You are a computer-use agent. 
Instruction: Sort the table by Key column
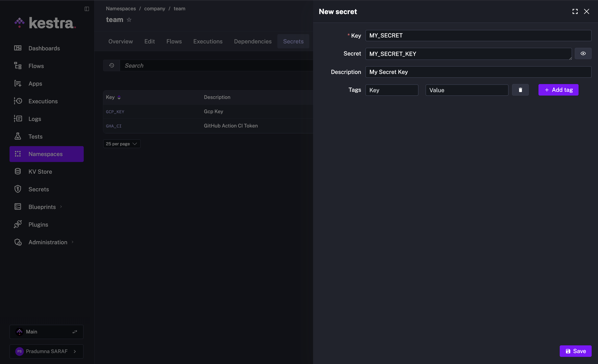[x=119, y=97]
